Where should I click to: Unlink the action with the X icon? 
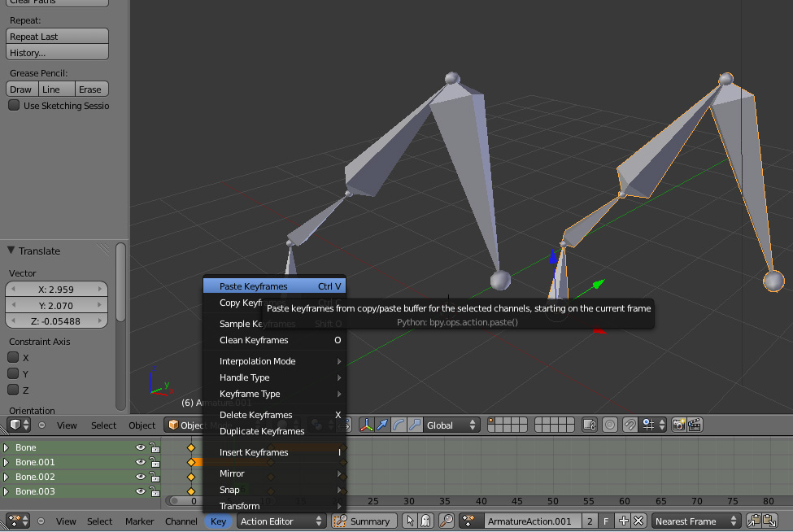[x=638, y=521]
